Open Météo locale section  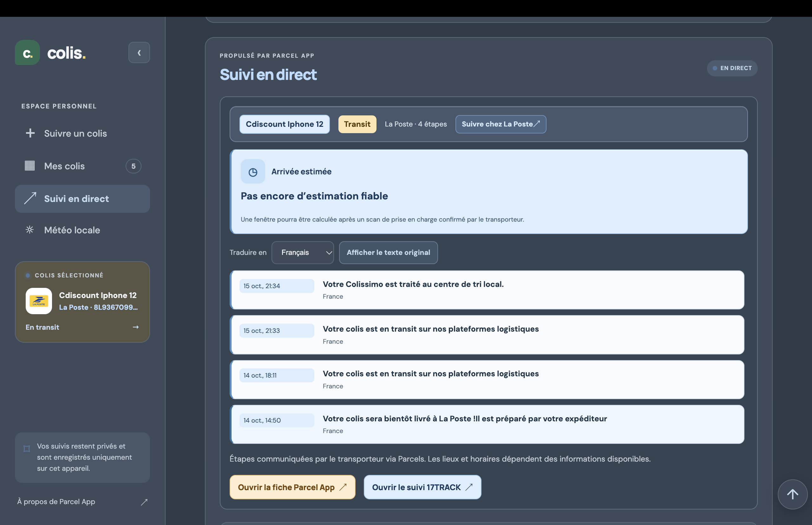click(x=82, y=230)
